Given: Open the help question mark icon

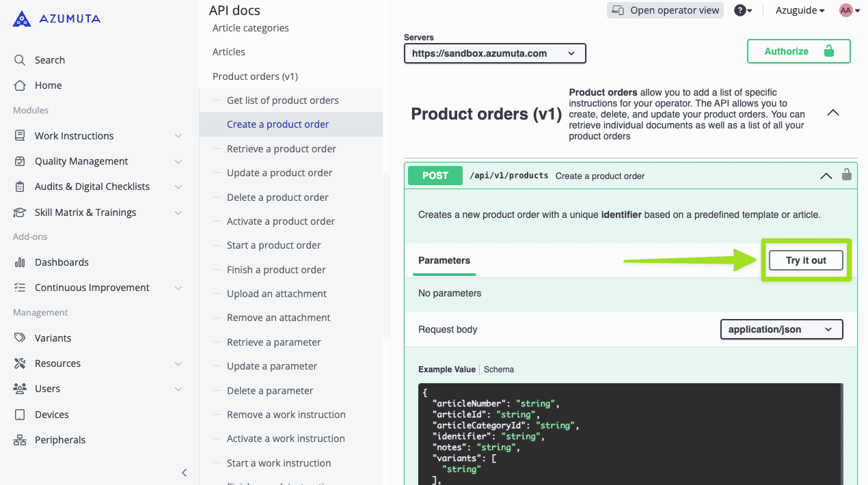Looking at the screenshot, I should point(740,10).
